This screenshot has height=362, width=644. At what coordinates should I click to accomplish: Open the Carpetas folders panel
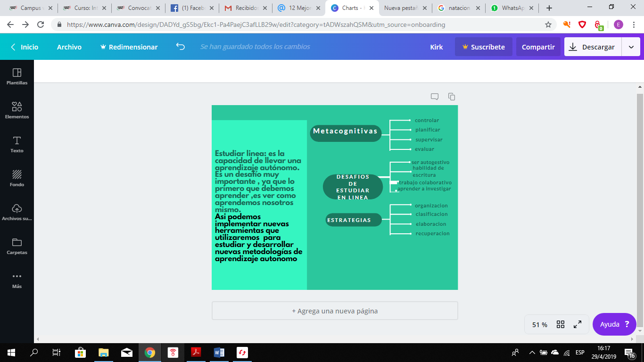(x=17, y=246)
